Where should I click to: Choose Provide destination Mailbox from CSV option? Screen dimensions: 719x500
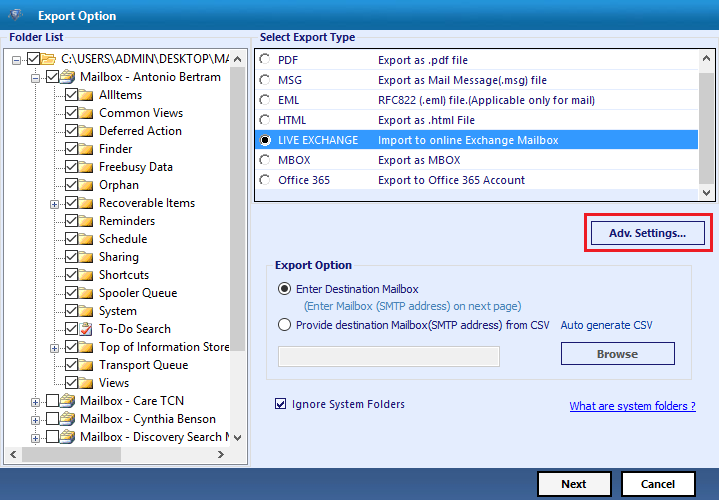click(x=284, y=325)
